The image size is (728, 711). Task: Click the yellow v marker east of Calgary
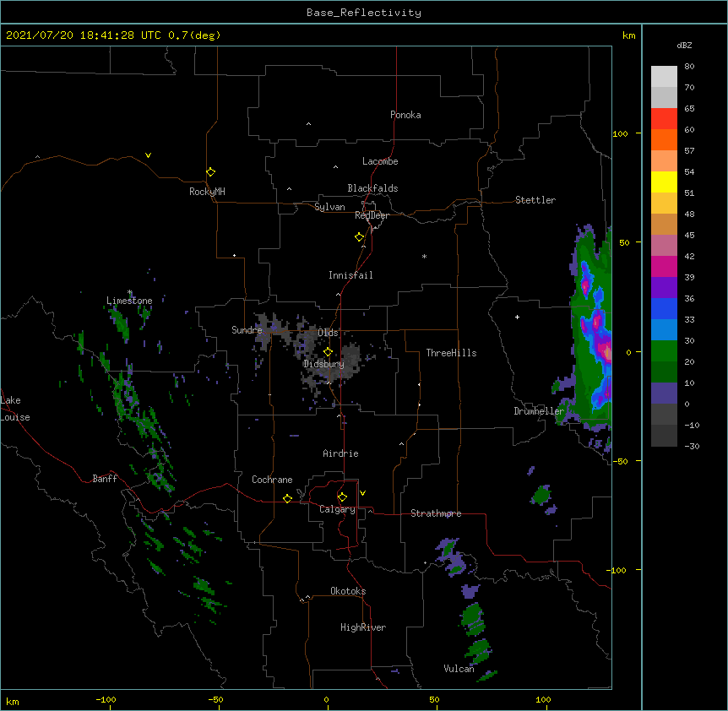pyautogui.click(x=362, y=493)
